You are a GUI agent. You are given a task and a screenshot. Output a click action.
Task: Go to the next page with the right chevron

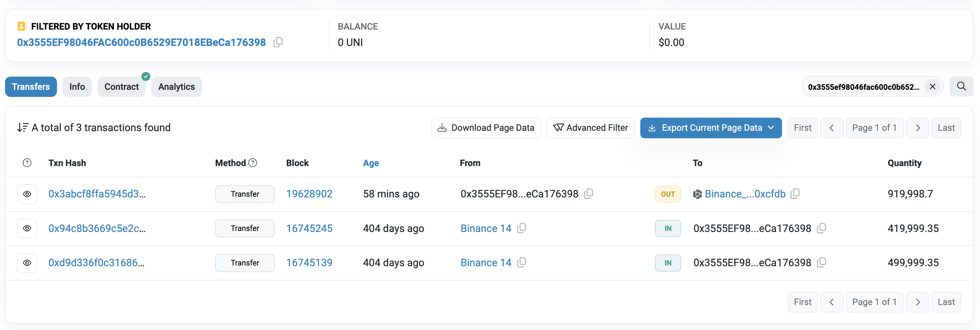click(918, 128)
